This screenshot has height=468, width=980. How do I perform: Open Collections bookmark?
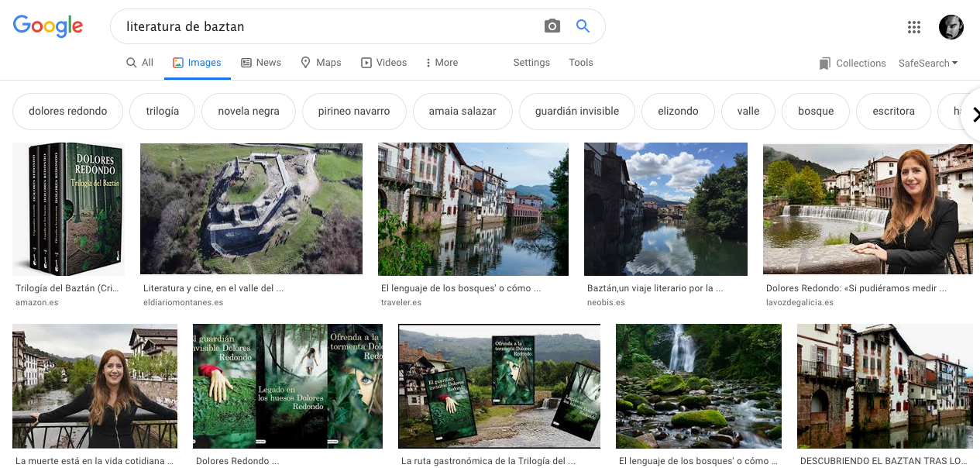pyautogui.click(x=852, y=64)
